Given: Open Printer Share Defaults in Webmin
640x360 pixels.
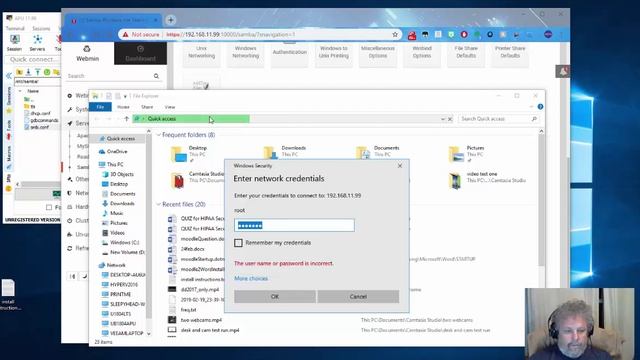Looking at the screenshot, I should (x=510, y=52).
